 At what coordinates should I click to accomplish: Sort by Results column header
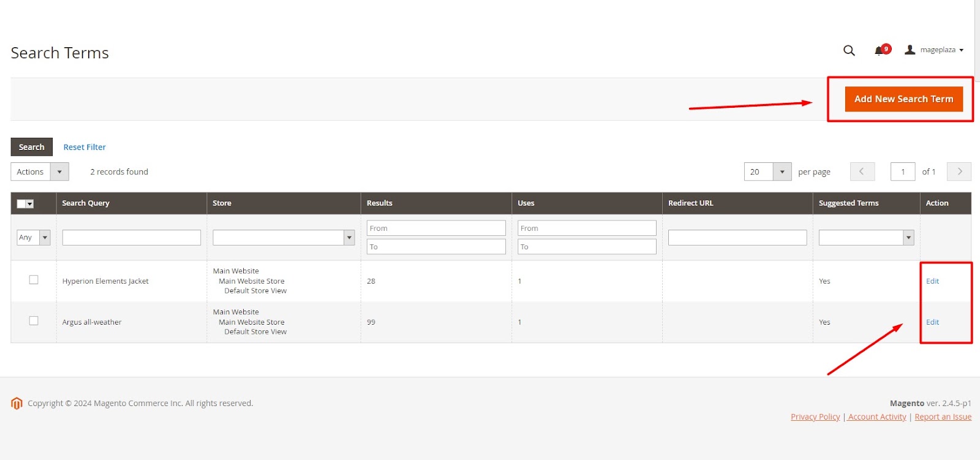click(x=380, y=203)
